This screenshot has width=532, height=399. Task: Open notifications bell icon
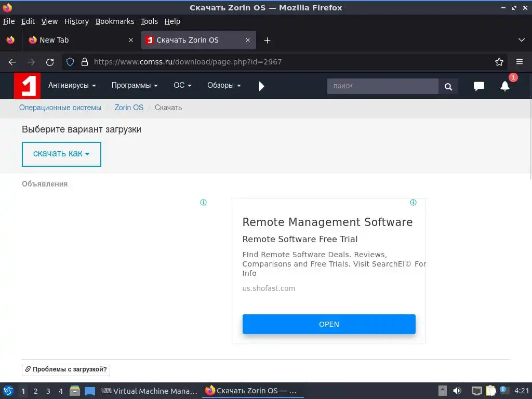(505, 86)
